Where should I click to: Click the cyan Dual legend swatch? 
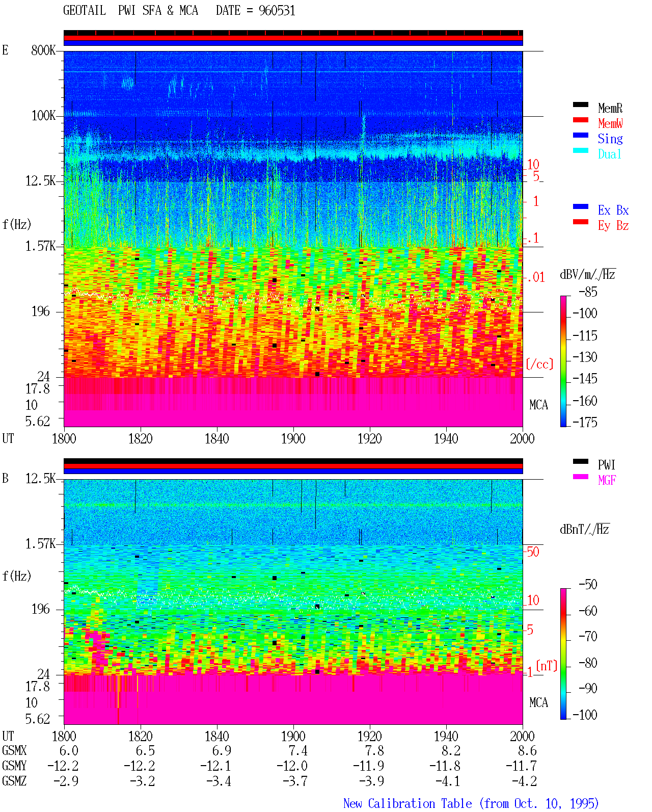[x=581, y=150]
